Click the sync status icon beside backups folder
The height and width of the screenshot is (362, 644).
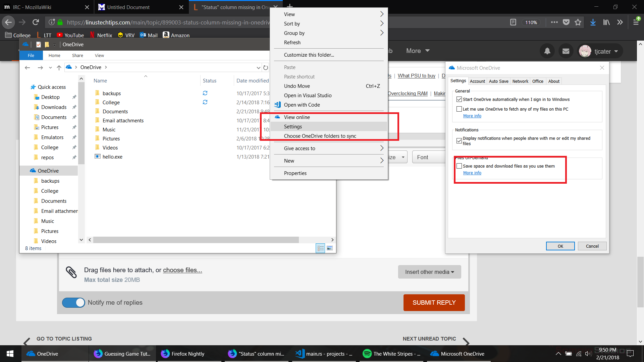tap(205, 93)
